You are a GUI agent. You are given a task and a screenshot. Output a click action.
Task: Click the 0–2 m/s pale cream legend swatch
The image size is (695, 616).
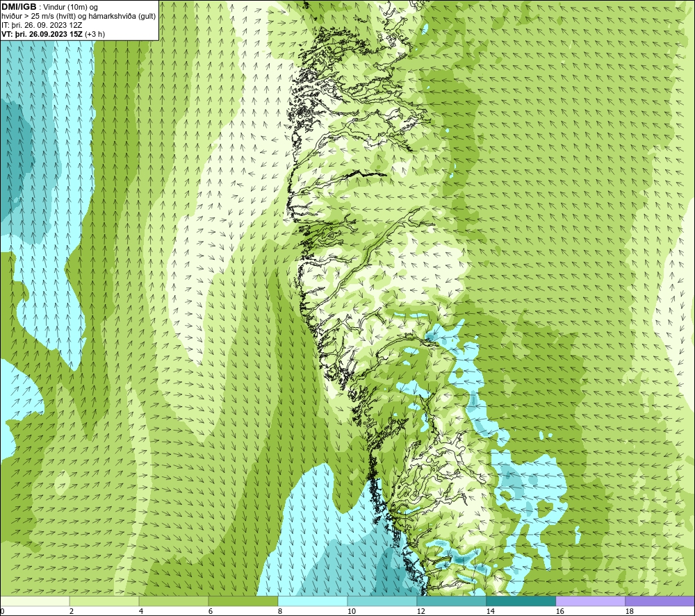coord(35,601)
